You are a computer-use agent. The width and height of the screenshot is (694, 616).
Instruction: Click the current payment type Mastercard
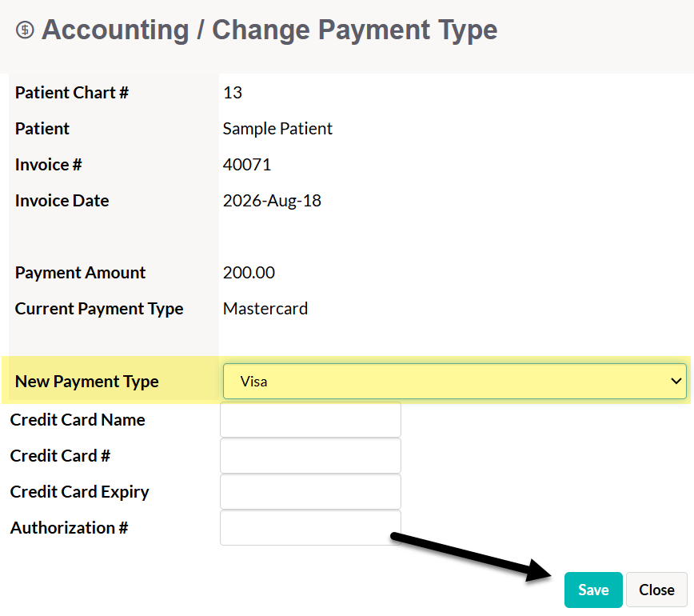tap(265, 309)
